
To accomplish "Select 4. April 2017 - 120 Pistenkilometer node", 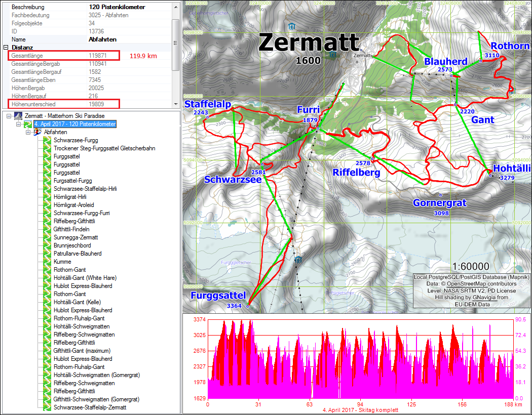I will point(75,124).
